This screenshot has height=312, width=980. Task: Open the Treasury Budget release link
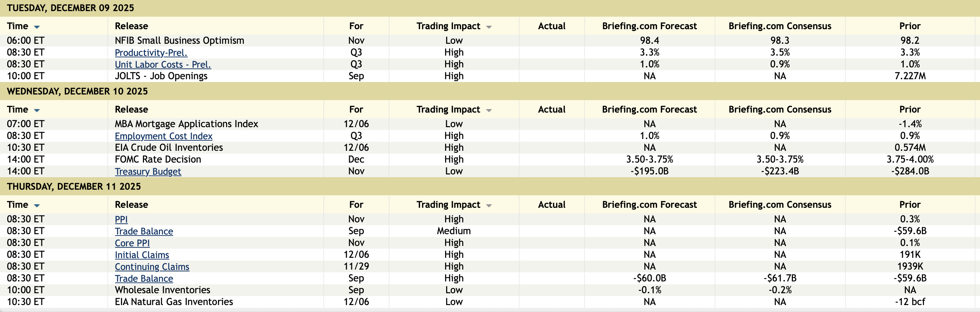(x=148, y=171)
